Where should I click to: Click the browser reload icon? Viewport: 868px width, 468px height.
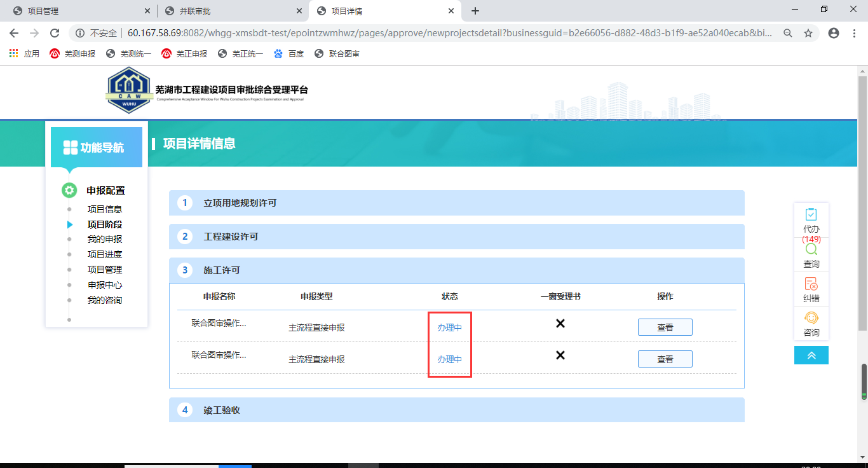click(x=55, y=33)
